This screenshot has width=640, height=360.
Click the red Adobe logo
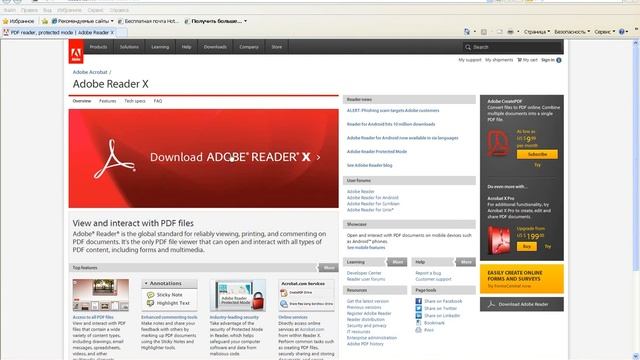[x=76, y=52]
